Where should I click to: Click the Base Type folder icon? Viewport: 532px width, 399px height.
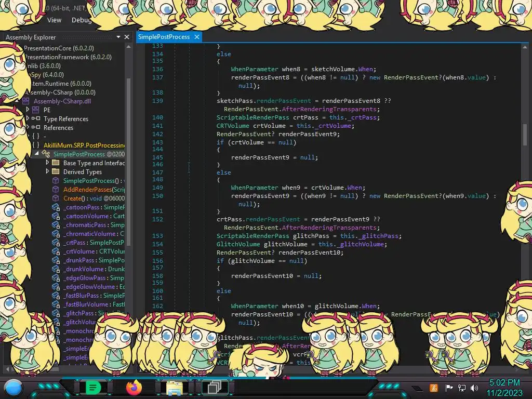[x=56, y=163]
